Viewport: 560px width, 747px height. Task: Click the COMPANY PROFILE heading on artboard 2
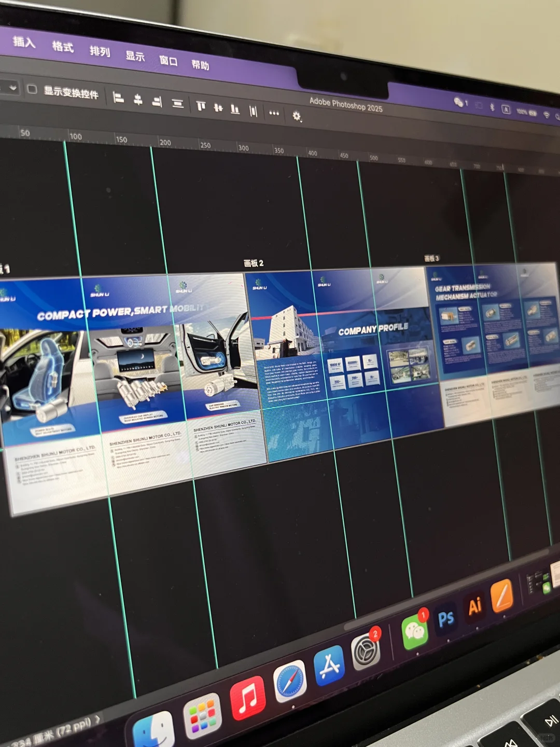coord(373,329)
